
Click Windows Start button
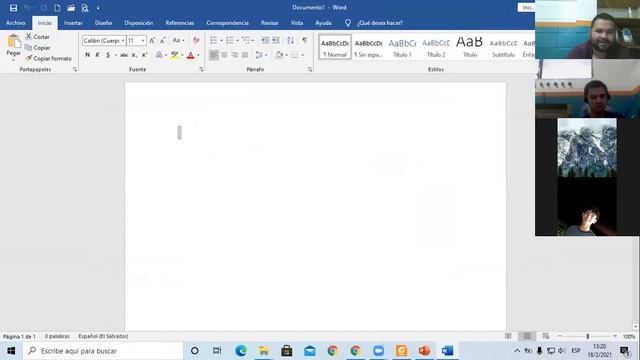[11, 351]
